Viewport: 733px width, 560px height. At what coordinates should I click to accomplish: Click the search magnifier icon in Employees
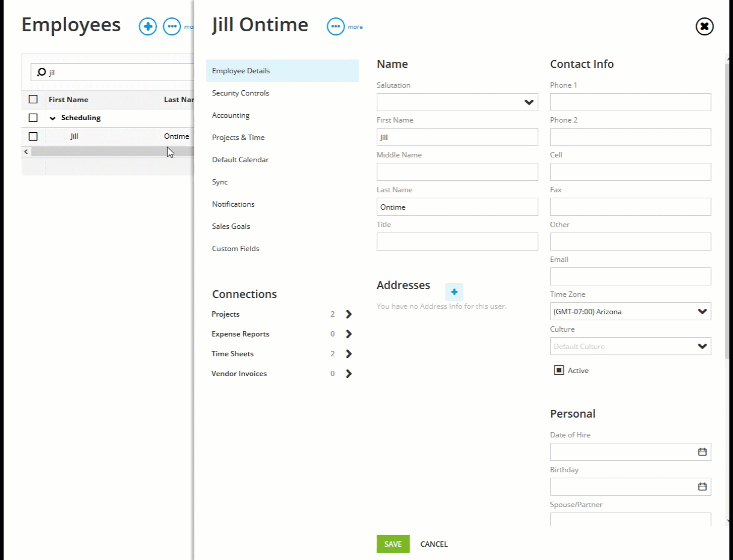click(x=41, y=72)
